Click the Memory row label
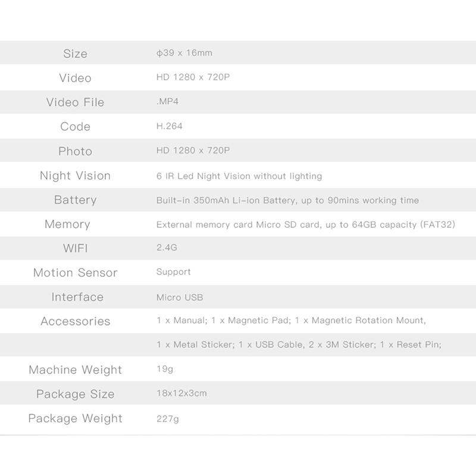The height and width of the screenshot is (476, 476). coord(67,224)
